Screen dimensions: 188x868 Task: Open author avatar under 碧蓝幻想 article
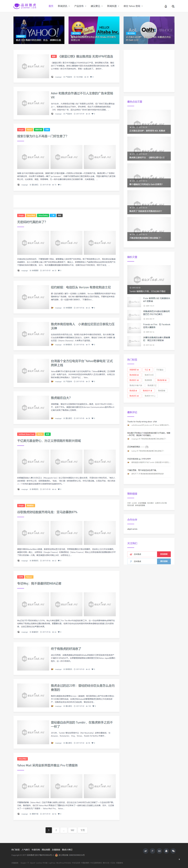tap(52, 77)
